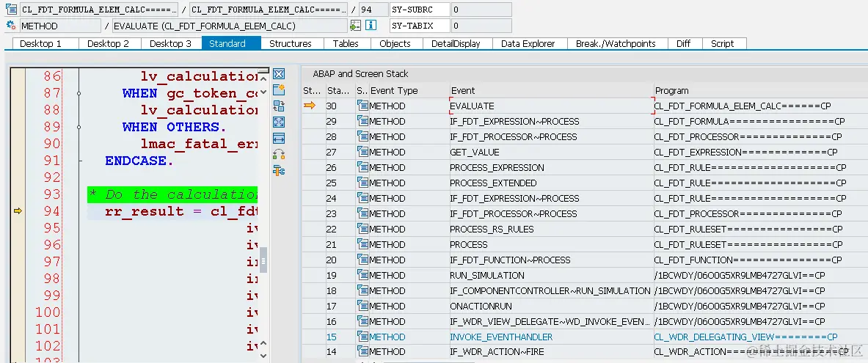Click the New Tool icon
Screen dimensions: 868x363
click(x=279, y=89)
